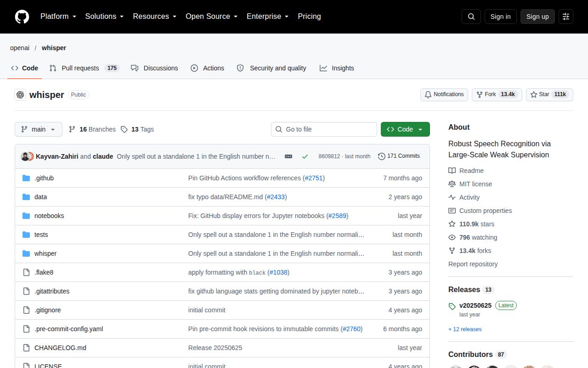Click the Sign up button
Viewport: 588px width, 368px height.
[x=537, y=17]
